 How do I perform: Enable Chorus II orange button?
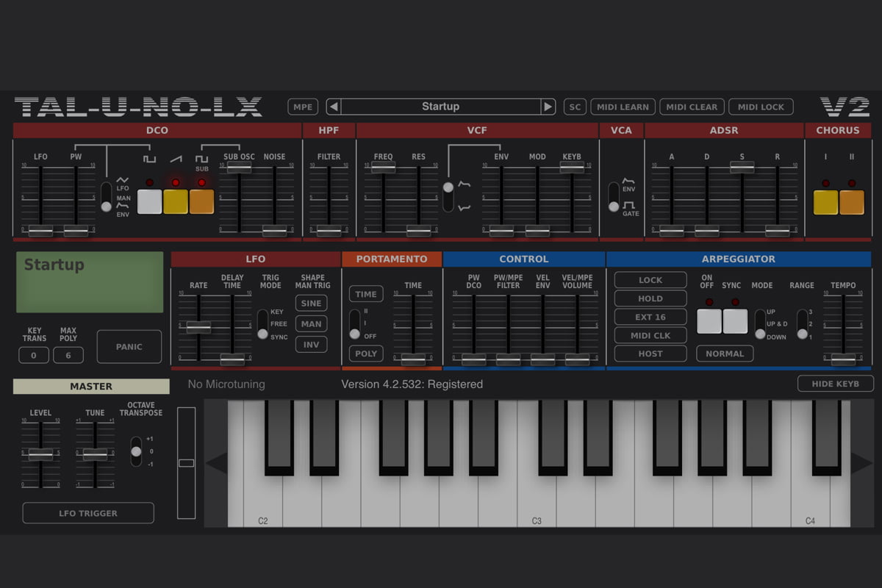pyautogui.click(x=852, y=202)
